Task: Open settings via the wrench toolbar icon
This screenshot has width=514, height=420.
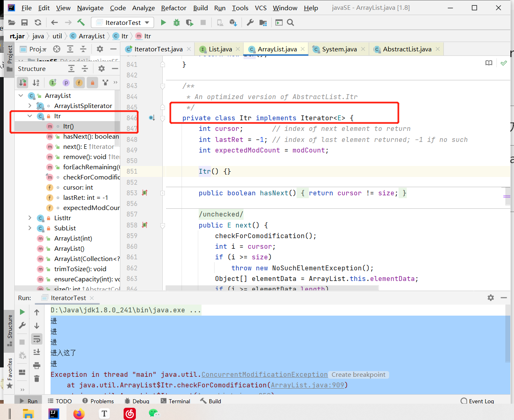Action: point(250,22)
